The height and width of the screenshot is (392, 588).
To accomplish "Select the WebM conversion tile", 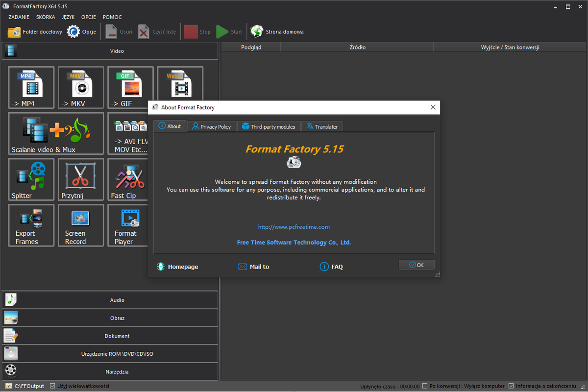I will click(180, 83).
